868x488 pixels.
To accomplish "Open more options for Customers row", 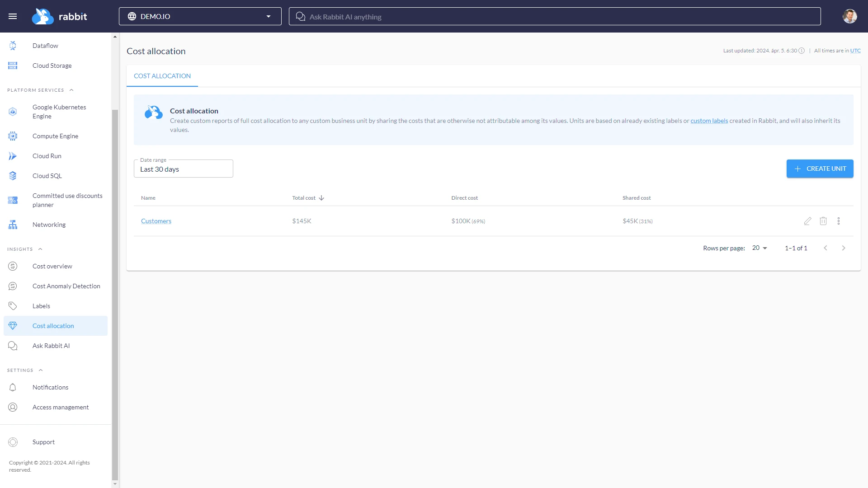I will point(839,221).
